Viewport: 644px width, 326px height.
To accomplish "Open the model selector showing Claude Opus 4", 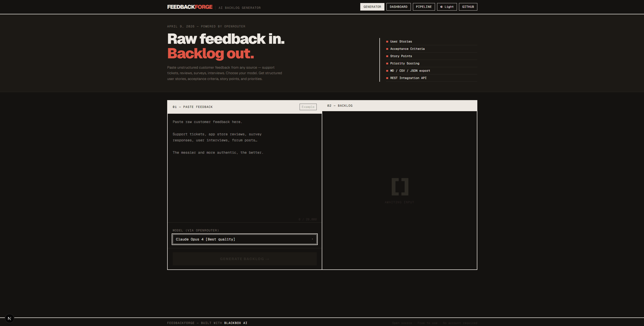I will point(244,239).
